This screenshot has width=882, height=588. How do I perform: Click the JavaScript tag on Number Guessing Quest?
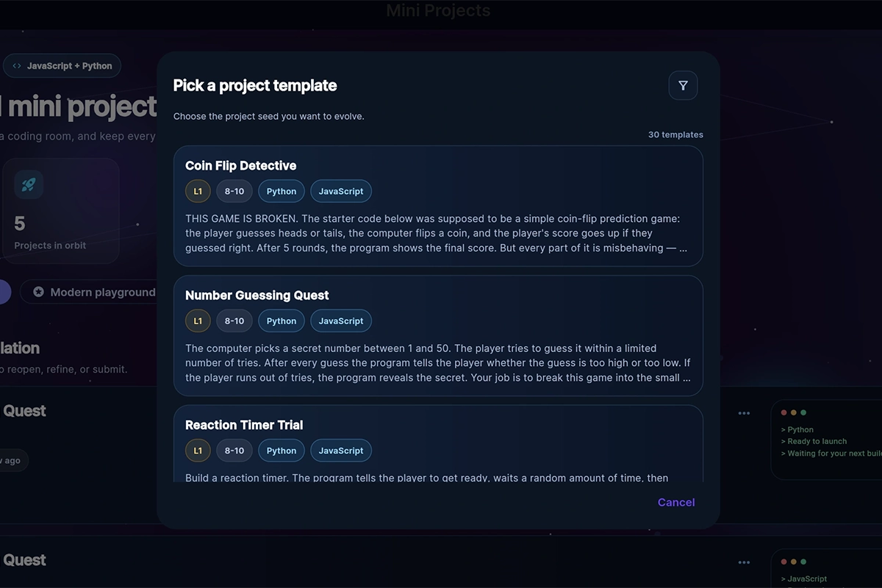[341, 321]
